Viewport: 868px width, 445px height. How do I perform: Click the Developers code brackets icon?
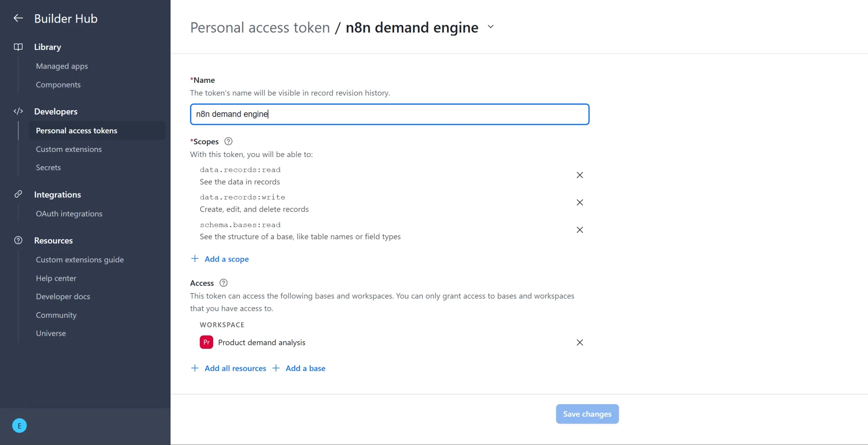coord(18,111)
